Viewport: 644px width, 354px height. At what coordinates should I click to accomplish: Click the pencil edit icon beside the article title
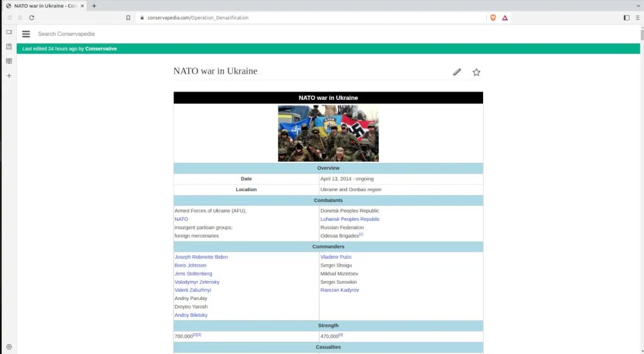tap(457, 72)
